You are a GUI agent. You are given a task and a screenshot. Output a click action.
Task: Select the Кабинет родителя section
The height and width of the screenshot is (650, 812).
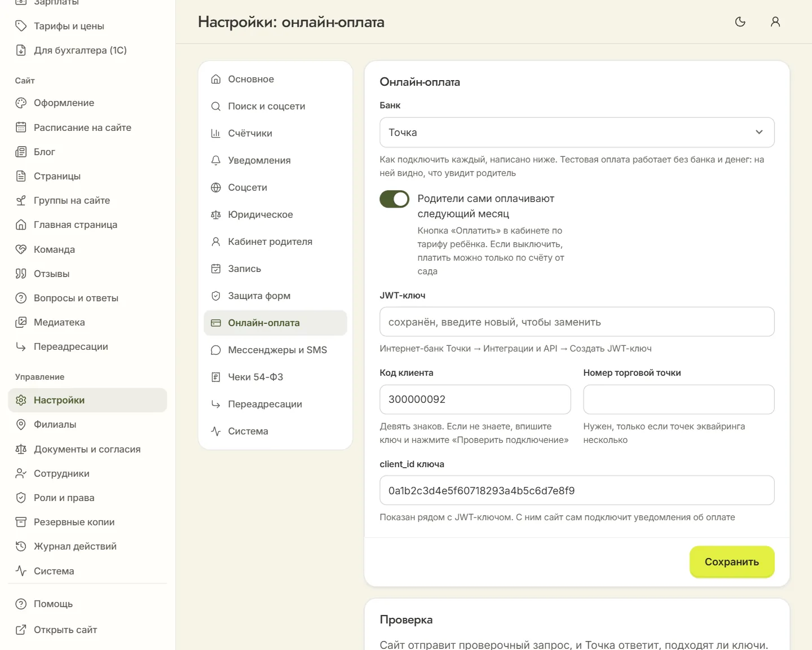click(x=275, y=241)
